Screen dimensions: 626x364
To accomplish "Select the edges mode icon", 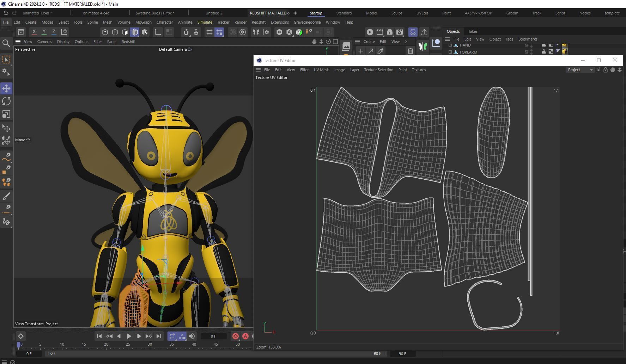I will point(115,32).
